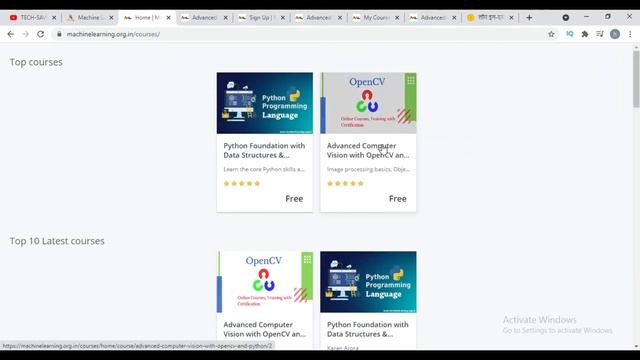Close the Machine L tab
The image size is (640, 360).
pyautogui.click(x=111, y=18)
